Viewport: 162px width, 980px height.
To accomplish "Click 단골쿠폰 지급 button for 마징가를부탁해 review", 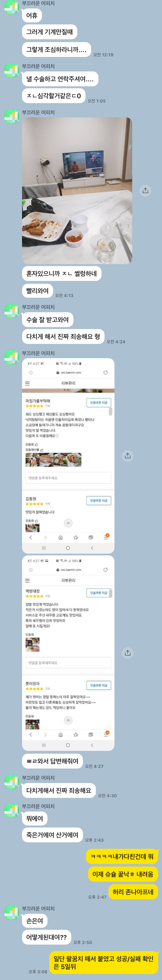I will click(x=99, y=402).
